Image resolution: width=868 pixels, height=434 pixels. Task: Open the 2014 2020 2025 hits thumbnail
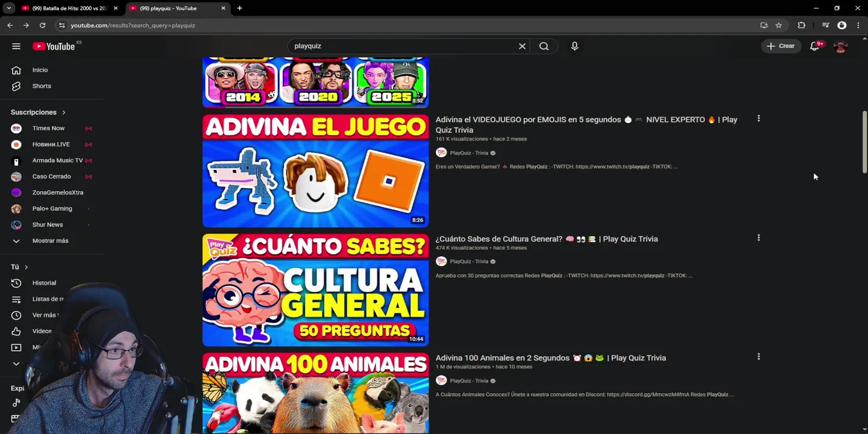click(x=315, y=83)
